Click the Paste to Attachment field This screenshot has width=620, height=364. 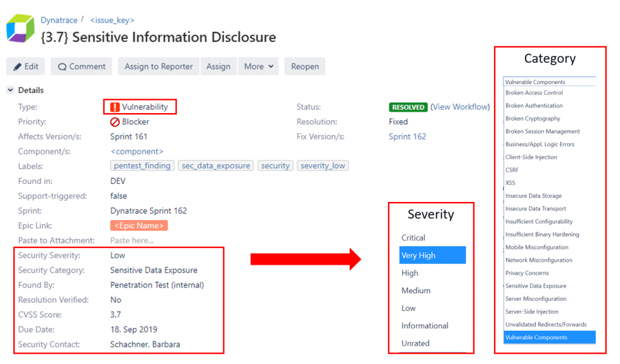[133, 240]
